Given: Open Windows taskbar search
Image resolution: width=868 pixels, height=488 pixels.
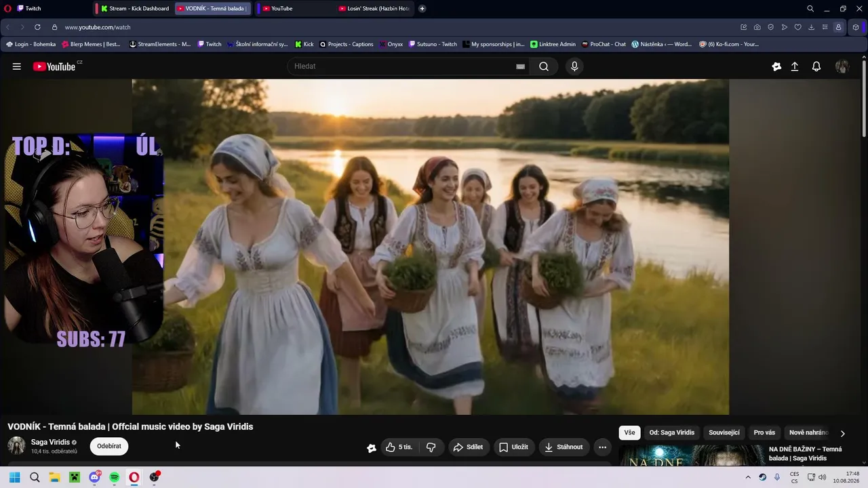Looking at the screenshot, I should 35,477.
